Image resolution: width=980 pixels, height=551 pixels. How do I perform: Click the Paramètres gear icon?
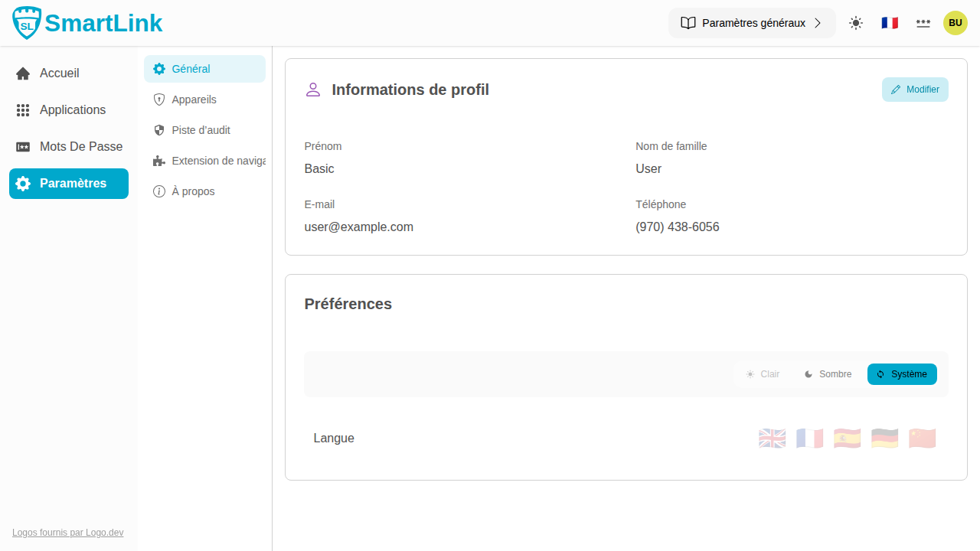pyautogui.click(x=23, y=183)
